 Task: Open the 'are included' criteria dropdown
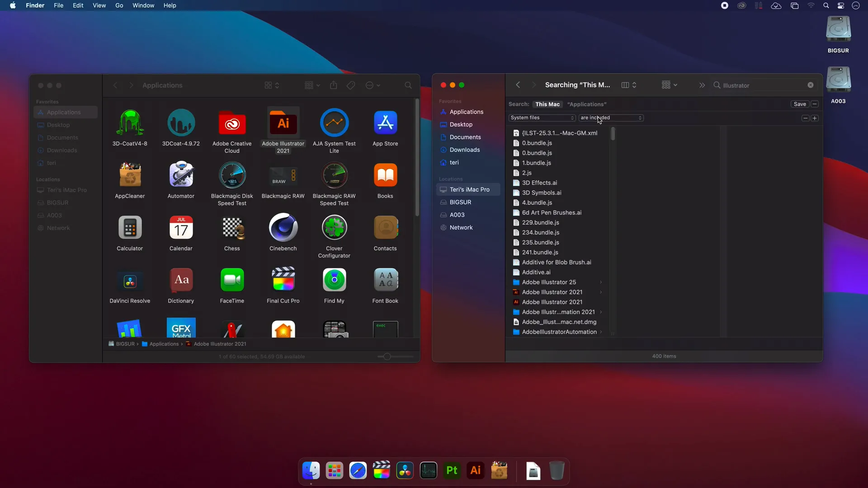coord(611,117)
